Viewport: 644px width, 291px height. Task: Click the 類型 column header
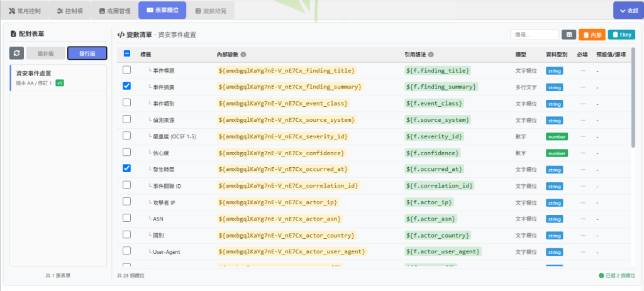coord(521,54)
